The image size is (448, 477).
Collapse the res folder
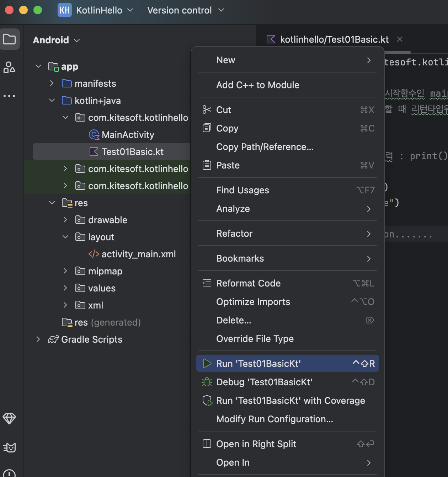(x=52, y=203)
